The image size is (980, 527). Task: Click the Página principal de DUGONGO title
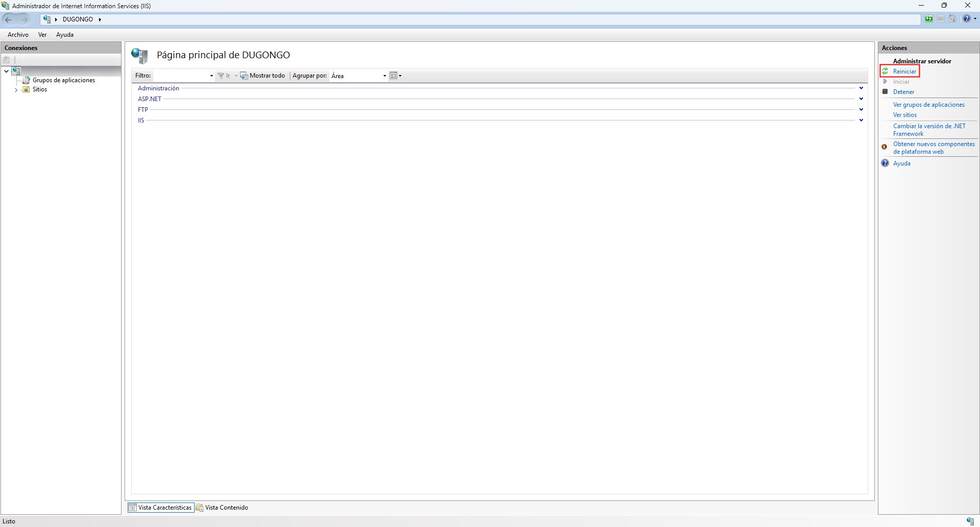(x=223, y=55)
